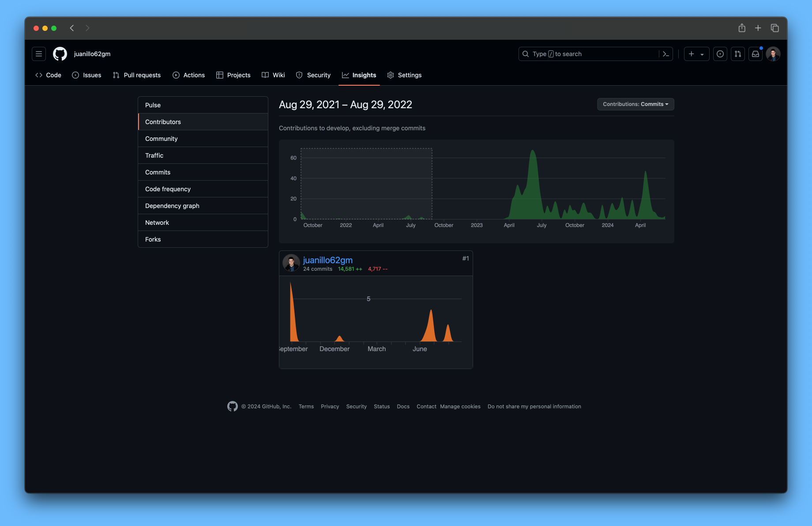Image resolution: width=812 pixels, height=526 pixels.
Task: Click the Security shield icon
Action: (300, 75)
